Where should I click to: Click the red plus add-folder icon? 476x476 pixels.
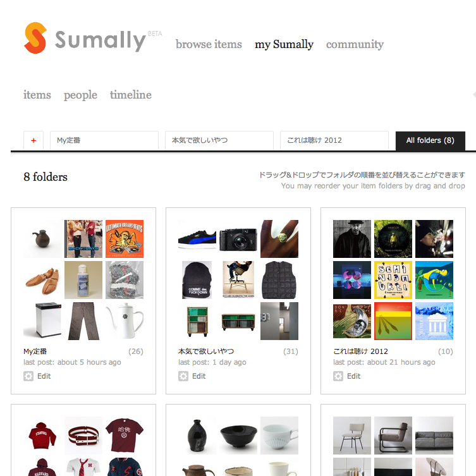click(x=34, y=140)
